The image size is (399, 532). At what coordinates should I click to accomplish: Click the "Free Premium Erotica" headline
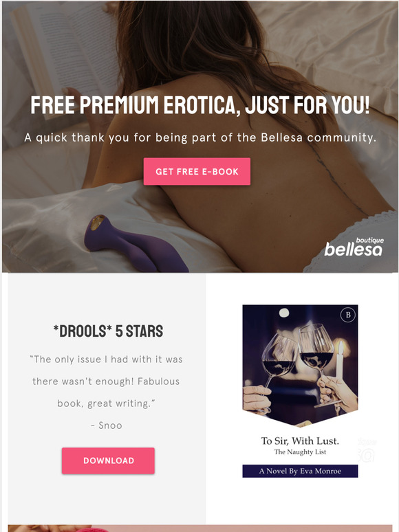[x=199, y=105]
